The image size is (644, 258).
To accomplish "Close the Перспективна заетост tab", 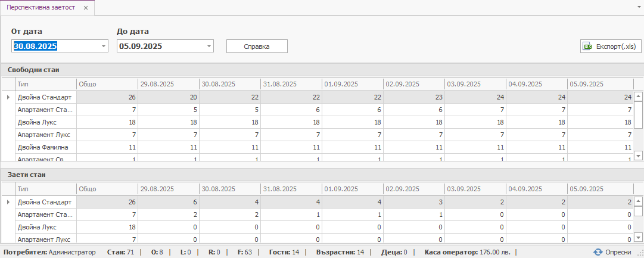I will [86, 8].
